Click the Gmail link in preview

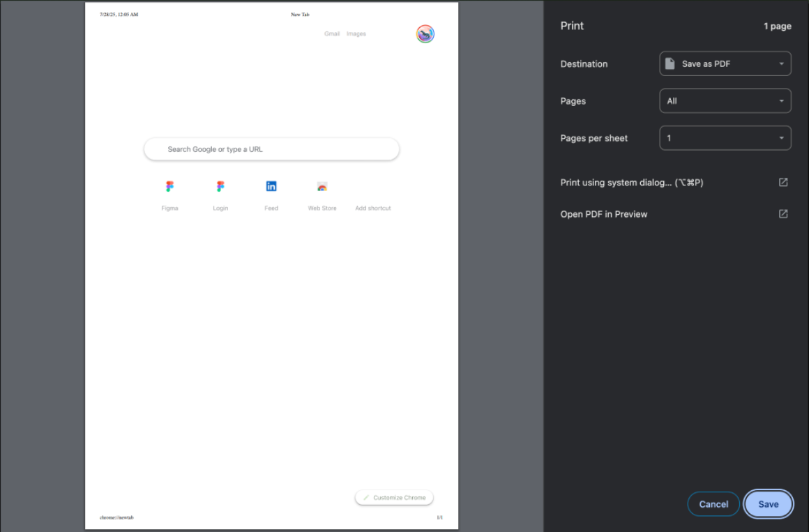332,34
